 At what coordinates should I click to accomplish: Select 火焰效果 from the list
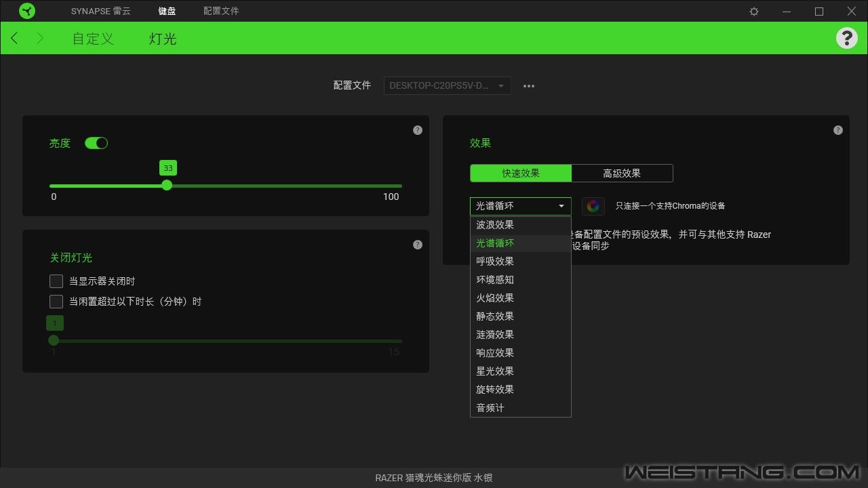[521, 298]
